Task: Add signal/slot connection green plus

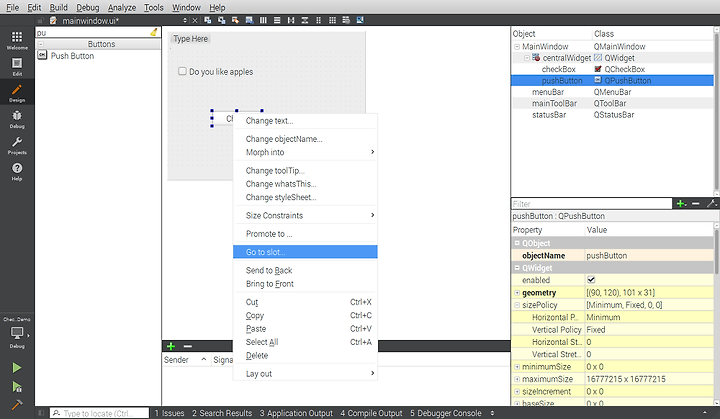Action: (171, 346)
